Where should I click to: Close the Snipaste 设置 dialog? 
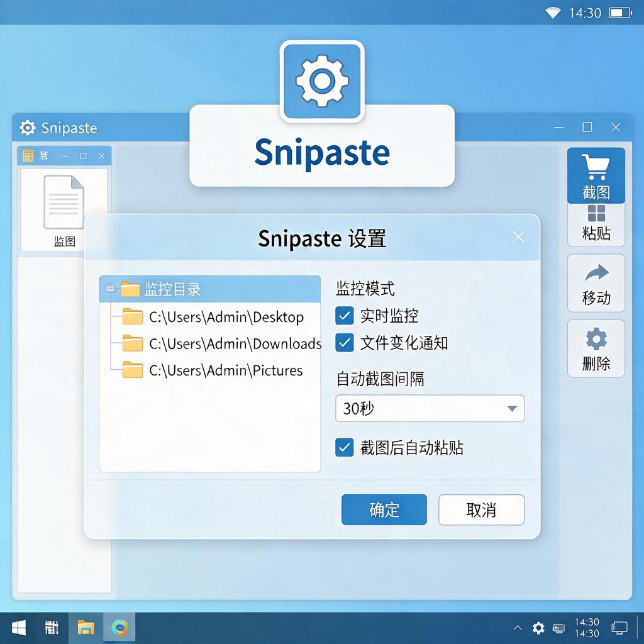[518, 237]
